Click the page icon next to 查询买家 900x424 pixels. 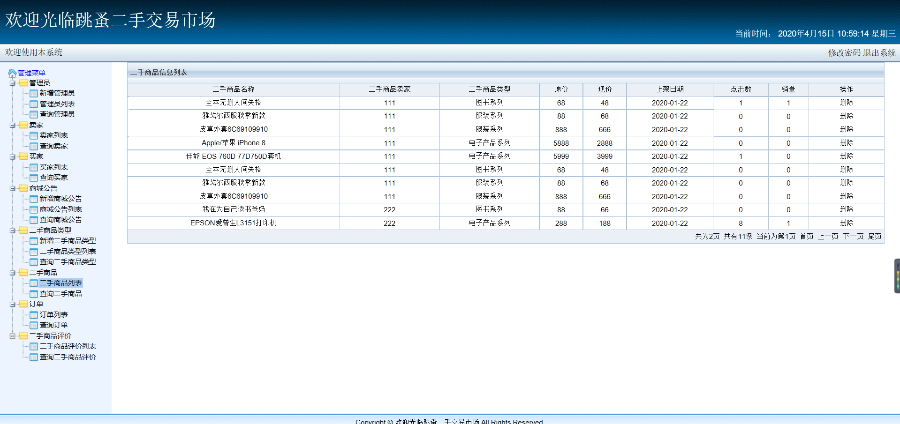tap(33, 177)
